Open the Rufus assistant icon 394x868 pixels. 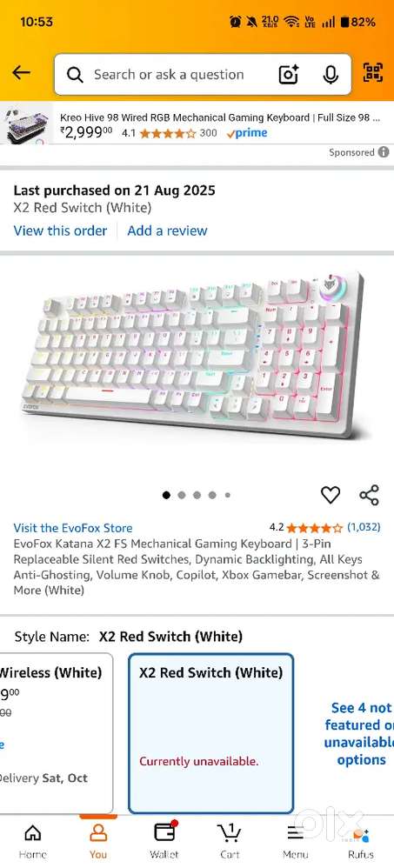[361, 840]
